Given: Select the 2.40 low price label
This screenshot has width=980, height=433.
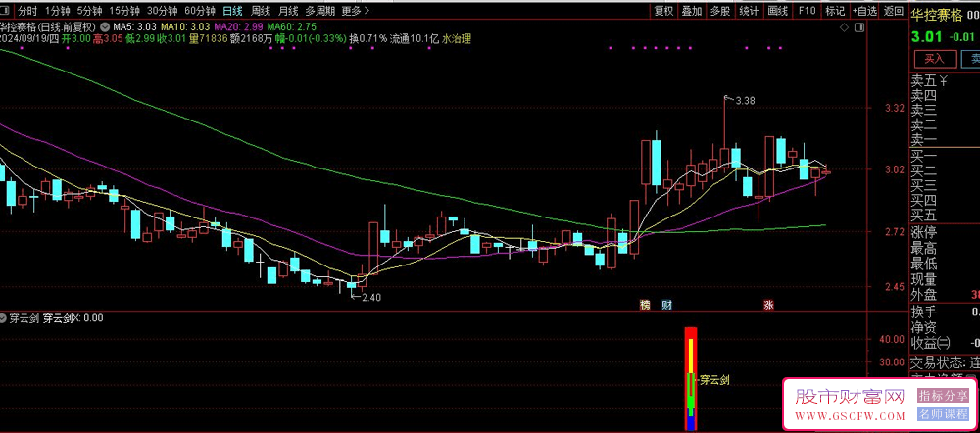Looking at the screenshot, I should tap(370, 298).
